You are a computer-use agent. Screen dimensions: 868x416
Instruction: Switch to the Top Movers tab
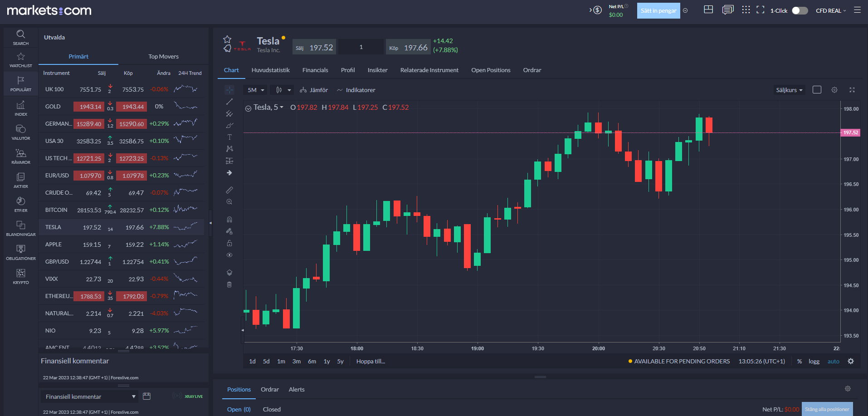(x=163, y=57)
